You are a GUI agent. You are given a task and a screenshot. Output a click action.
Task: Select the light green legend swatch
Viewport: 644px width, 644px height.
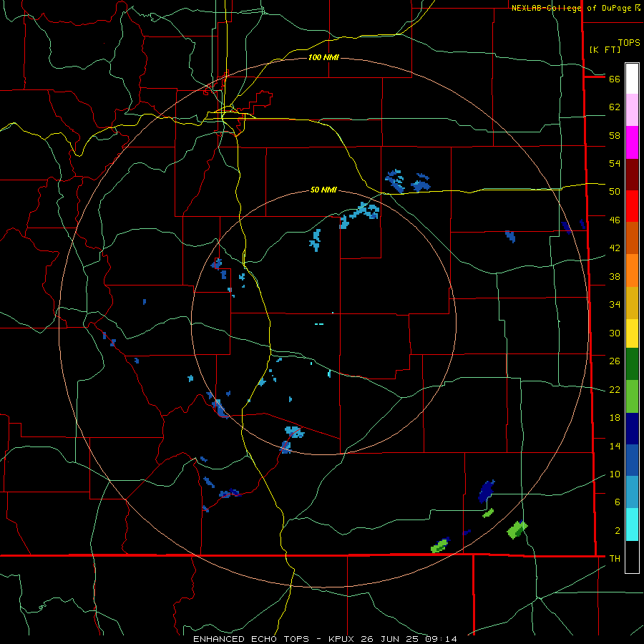tap(632, 396)
